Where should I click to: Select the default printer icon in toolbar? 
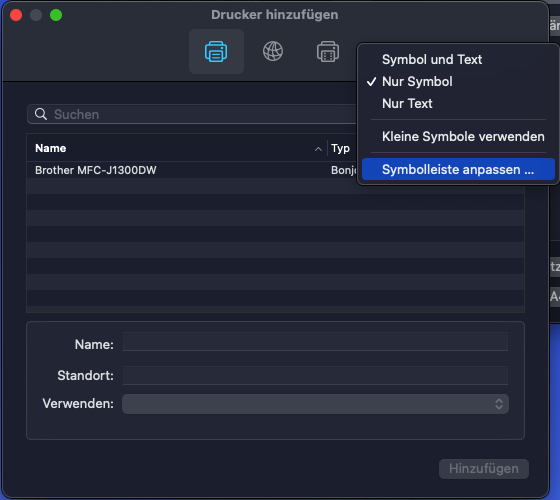(216, 51)
